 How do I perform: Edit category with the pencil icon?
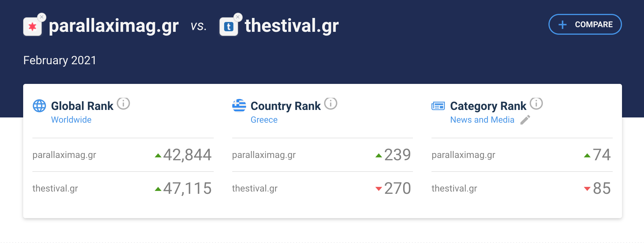[525, 120]
